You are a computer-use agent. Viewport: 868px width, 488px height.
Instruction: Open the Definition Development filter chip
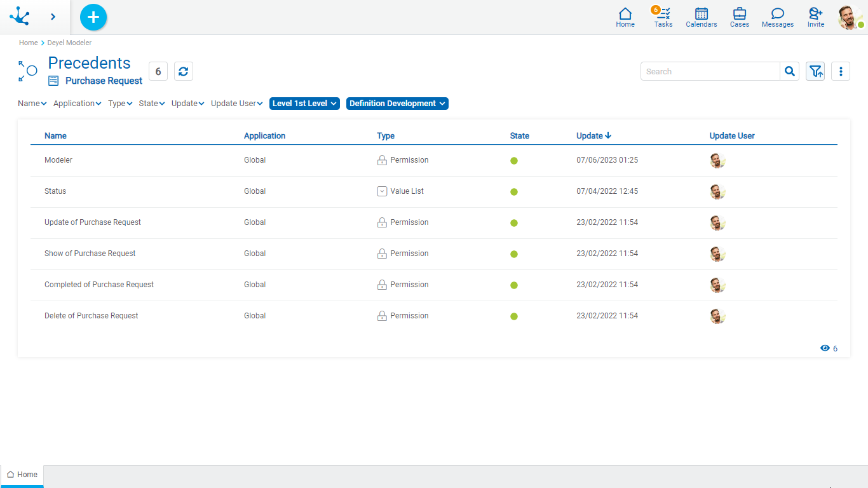(398, 104)
